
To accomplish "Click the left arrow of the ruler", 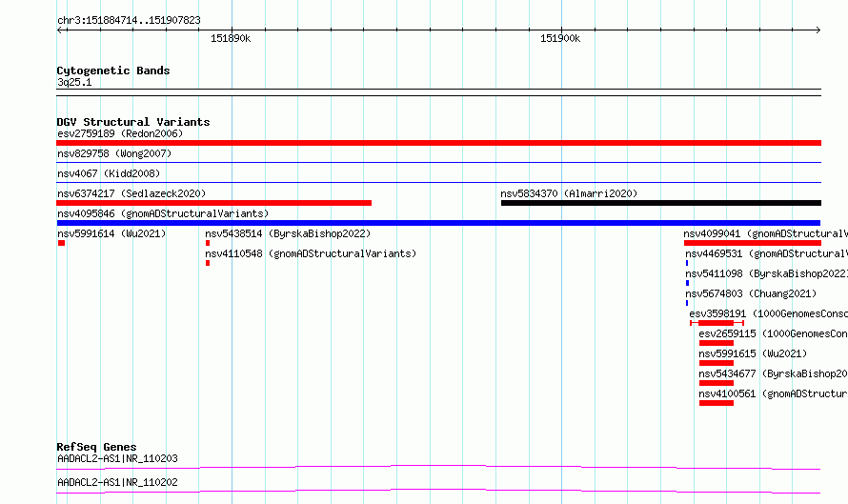I will [60, 30].
